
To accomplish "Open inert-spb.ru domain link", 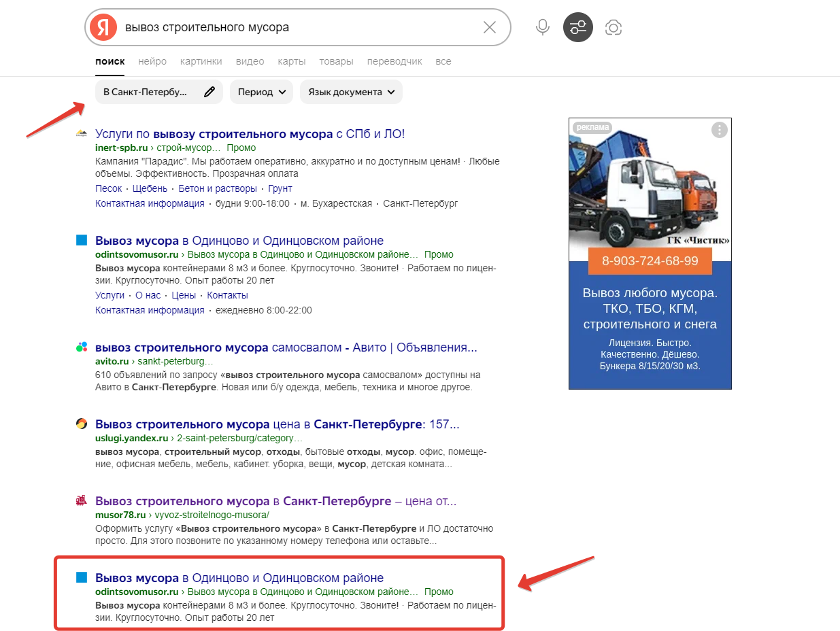I will [x=122, y=148].
